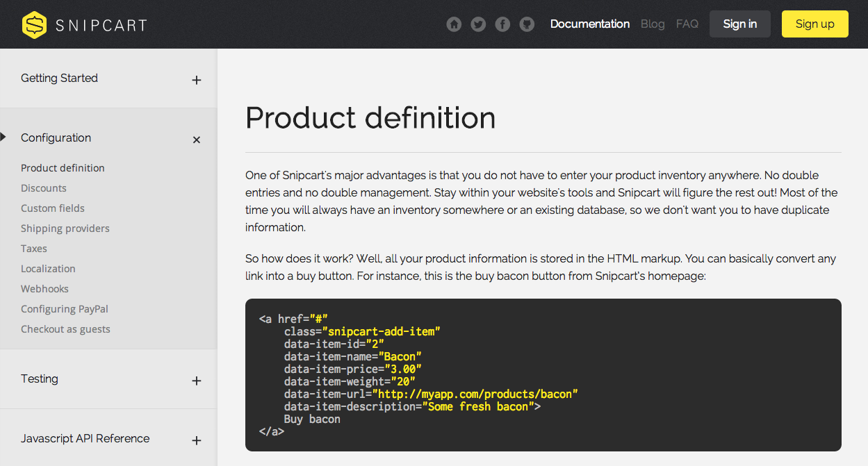Click the yellow Sign up button
Image resolution: width=868 pixels, height=466 pixels.
pos(815,24)
